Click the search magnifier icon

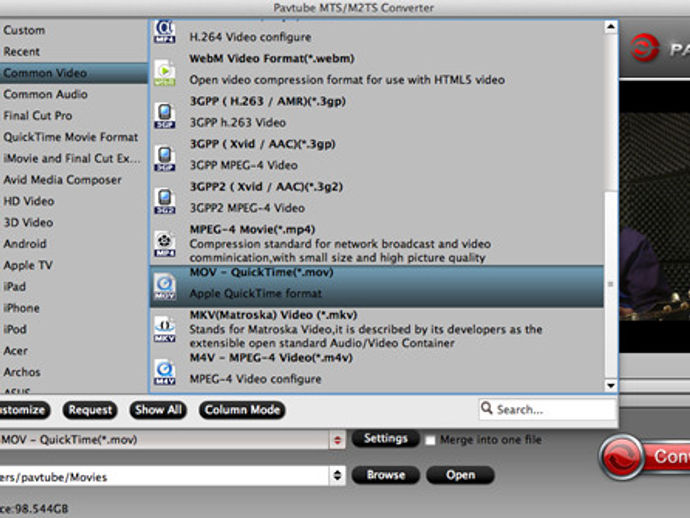[x=486, y=408]
